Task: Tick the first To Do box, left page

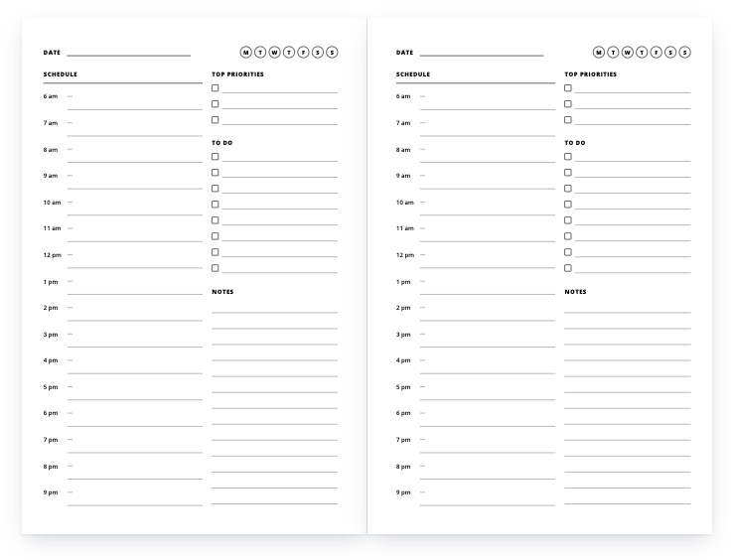Action: (216, 157)
